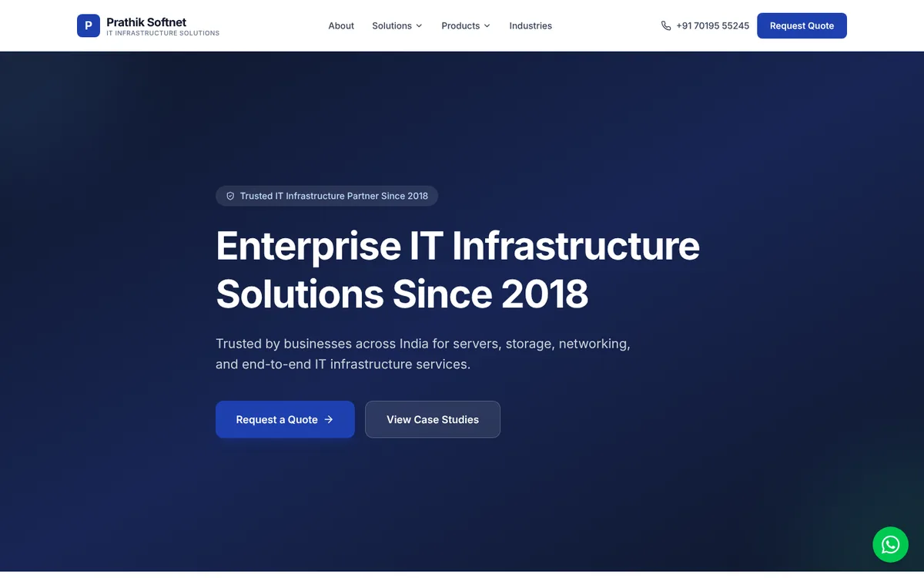Go to the Industries page
This screenshot has height=578, width=924.
(531, 25)
